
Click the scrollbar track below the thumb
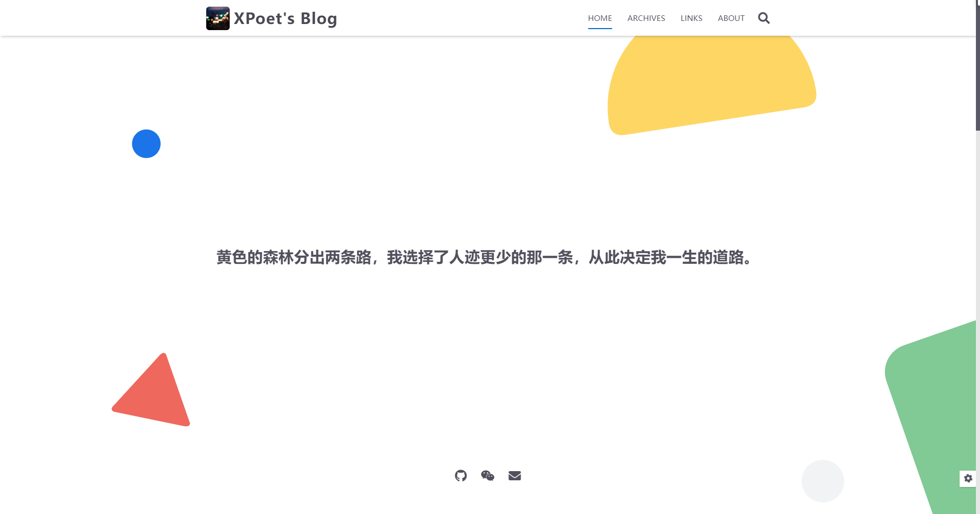977,306
